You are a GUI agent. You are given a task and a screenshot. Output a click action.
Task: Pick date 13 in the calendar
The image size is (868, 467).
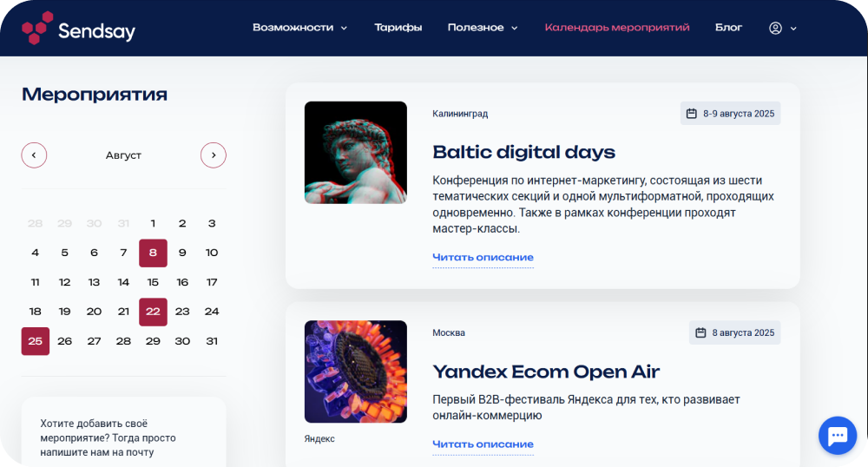pos(94,282)
